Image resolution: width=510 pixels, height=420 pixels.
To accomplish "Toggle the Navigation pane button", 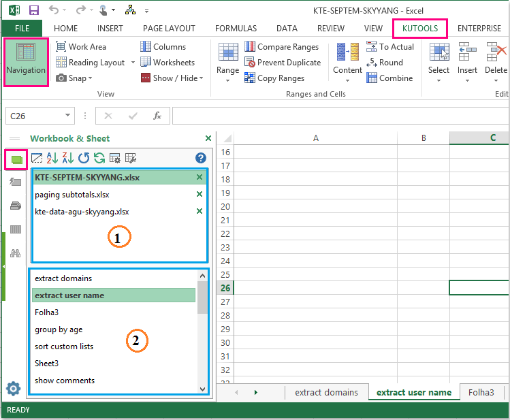I will pyautogui.click(x=26, y=62).
